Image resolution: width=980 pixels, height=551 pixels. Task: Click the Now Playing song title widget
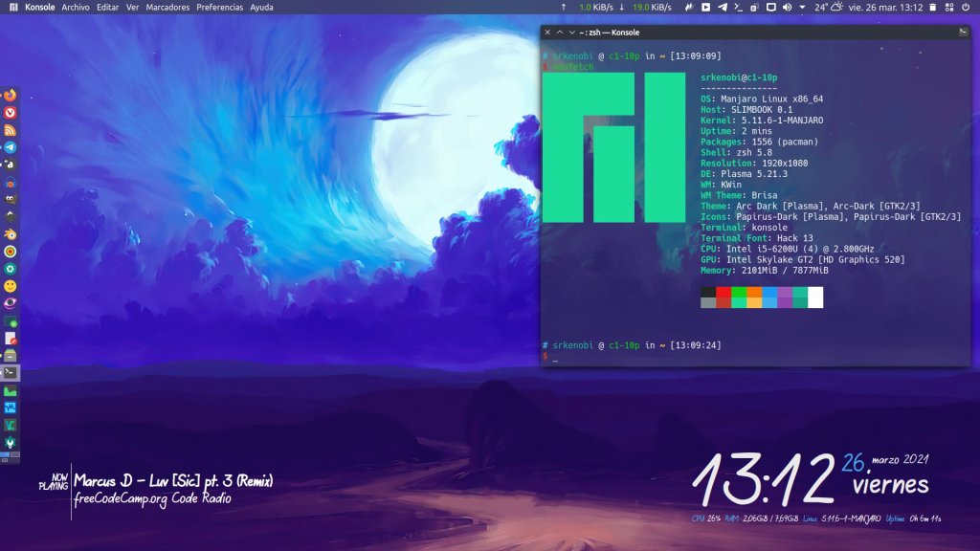(177, 479)
